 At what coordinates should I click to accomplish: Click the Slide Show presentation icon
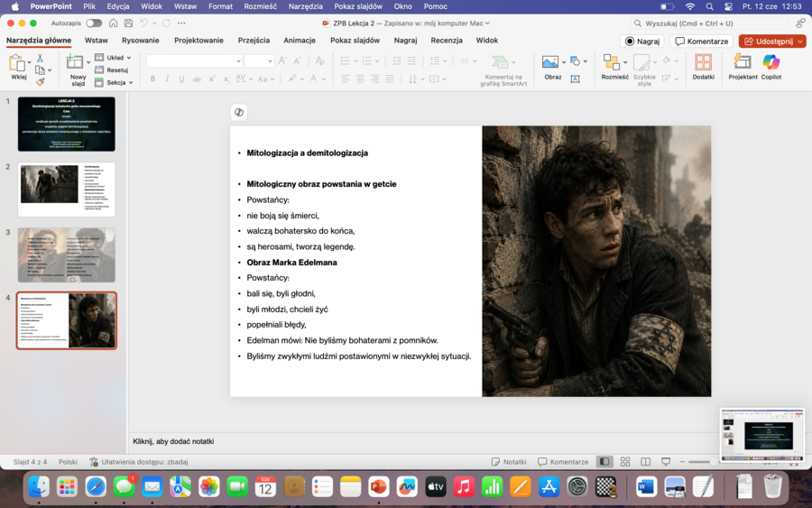[666, 461]
